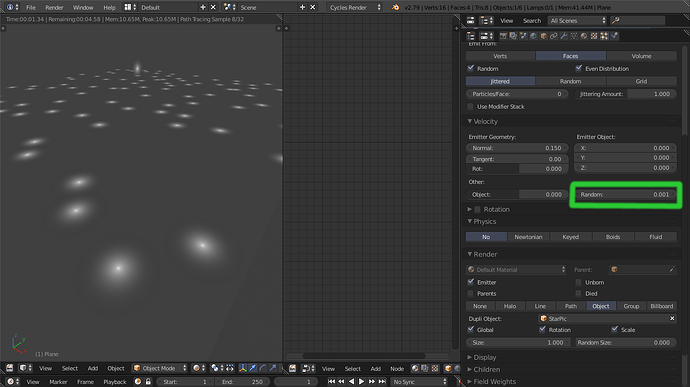Screen dimensions: 690x387
Task: Open the Material properties tab sphere icon
Action: pyautogui.click(x=584, y=36)
